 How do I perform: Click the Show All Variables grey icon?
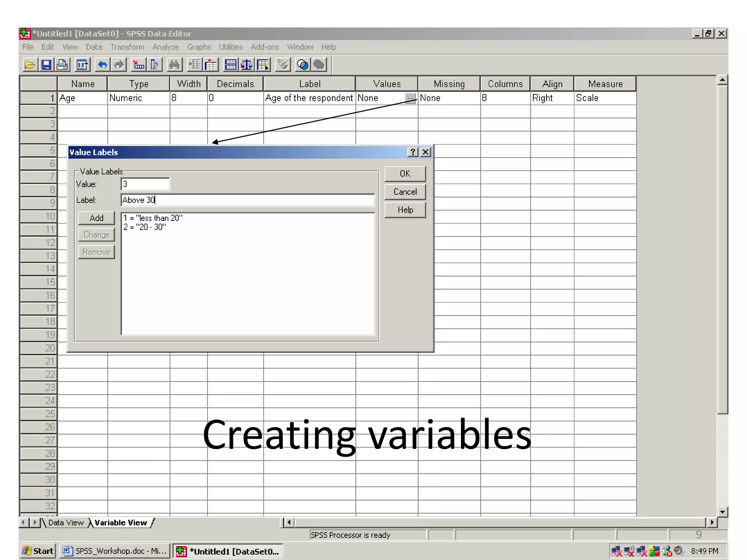click(319, 65)
